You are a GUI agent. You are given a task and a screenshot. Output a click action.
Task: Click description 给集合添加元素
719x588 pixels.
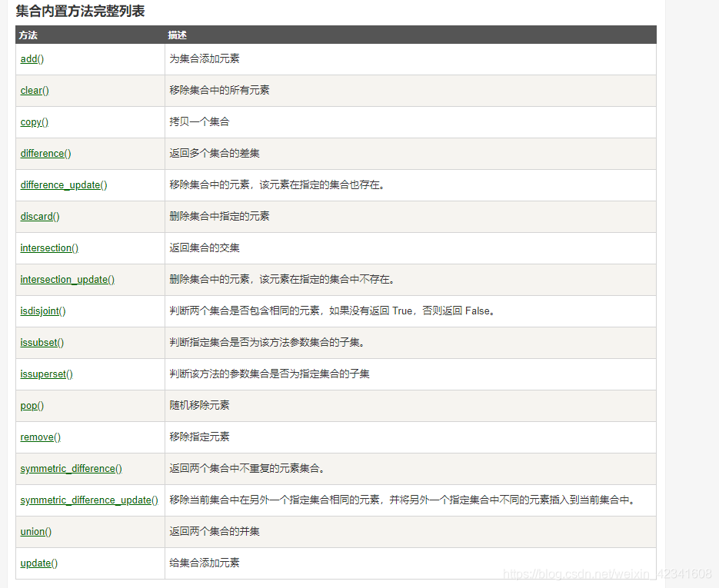pos(205,563)
